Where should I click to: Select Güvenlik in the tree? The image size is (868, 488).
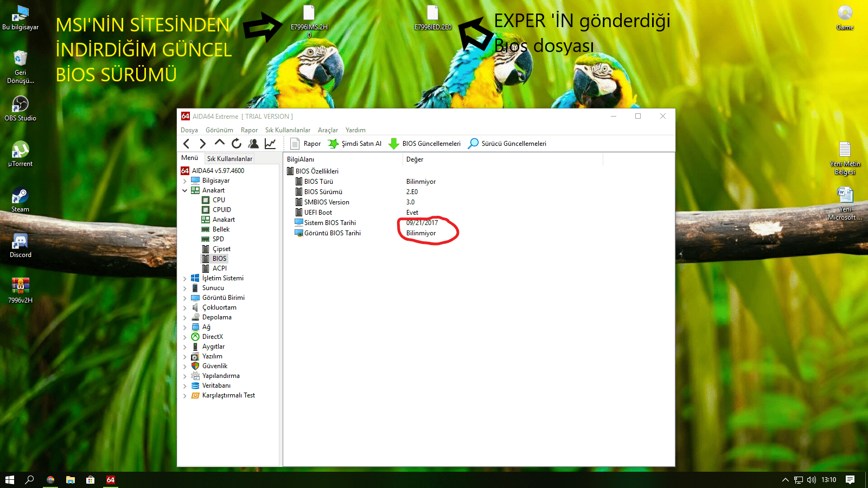point(209,366)
